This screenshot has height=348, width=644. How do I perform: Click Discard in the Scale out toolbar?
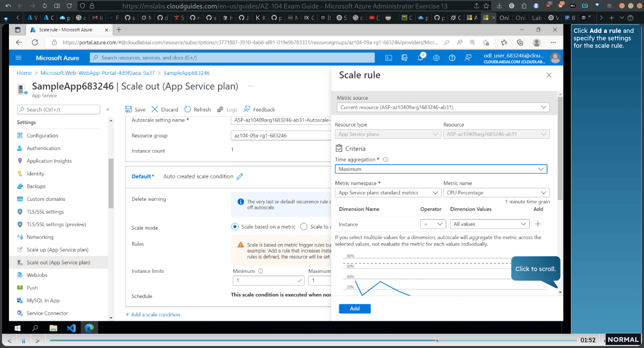(165, 109)
